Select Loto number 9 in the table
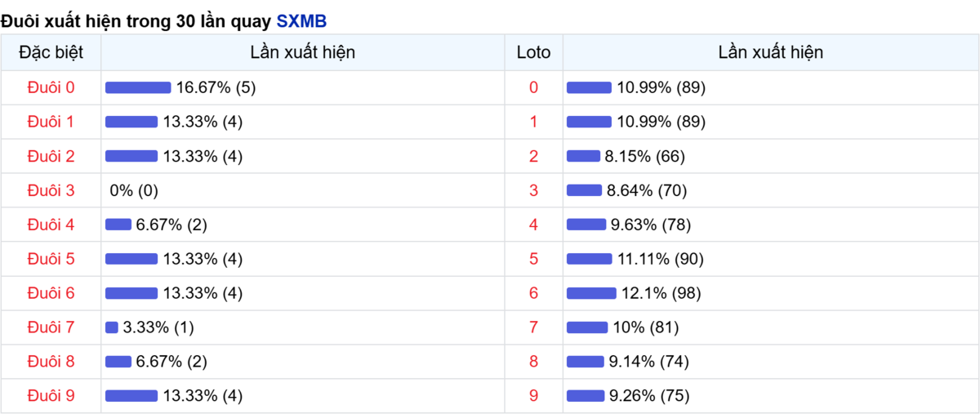Viewport: 980px width, 414px height. point(534,396)
